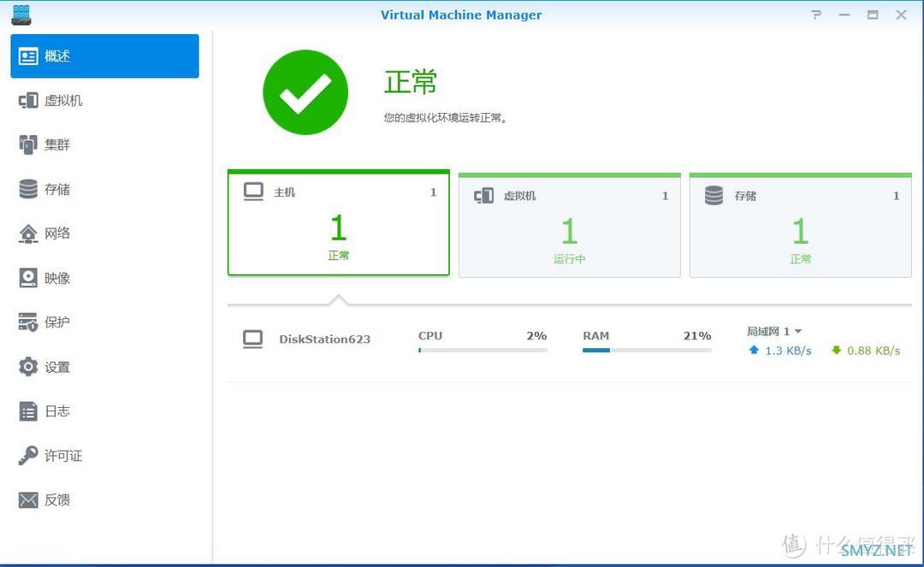Open the 许可证 license section
924x567 pixels.
click(104, 456)
